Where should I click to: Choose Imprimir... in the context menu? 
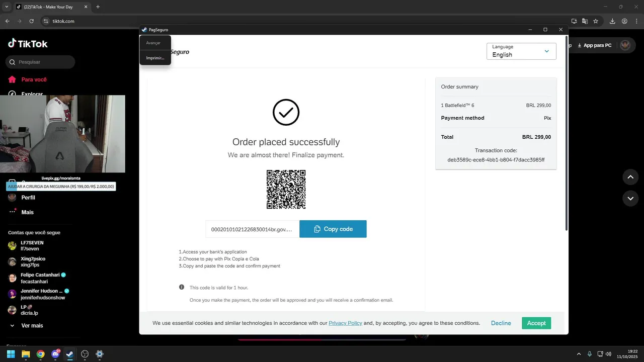click(x=155, y=58)
